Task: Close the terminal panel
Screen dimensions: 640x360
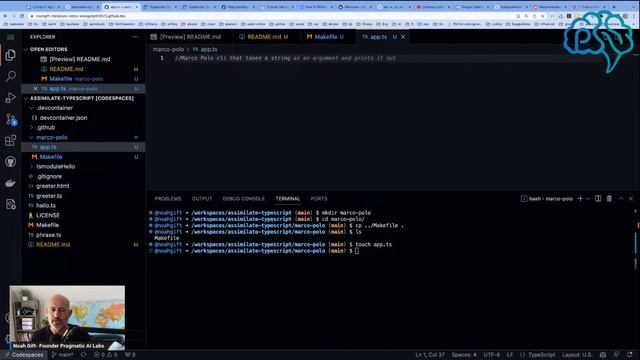Action: [x=631, y=199]
